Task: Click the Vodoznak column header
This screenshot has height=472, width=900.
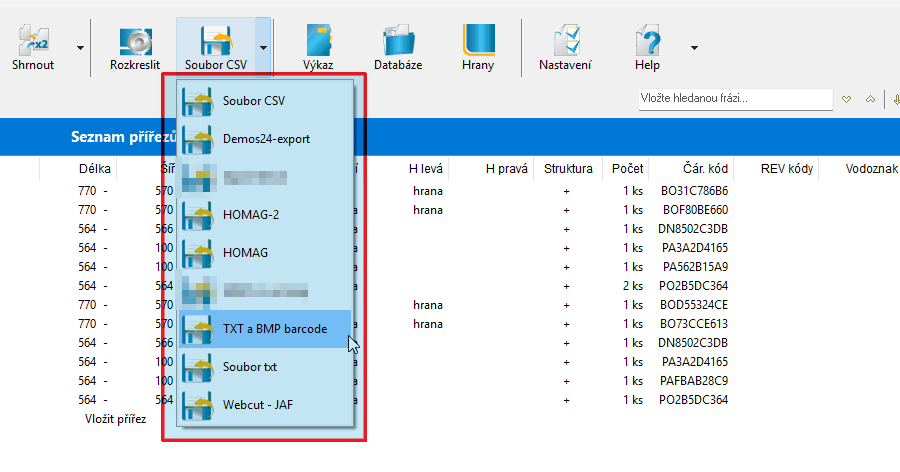Action: [871, 169]
